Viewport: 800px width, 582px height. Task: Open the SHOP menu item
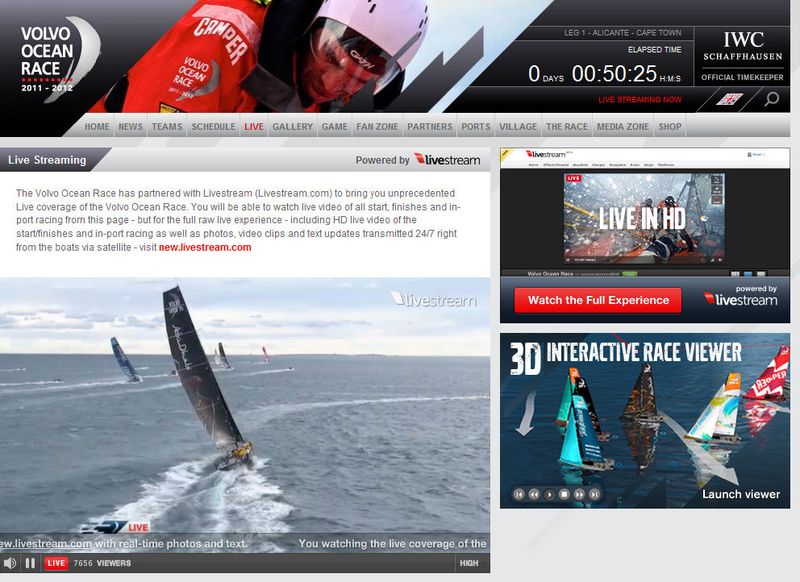[x=670, y=126]
